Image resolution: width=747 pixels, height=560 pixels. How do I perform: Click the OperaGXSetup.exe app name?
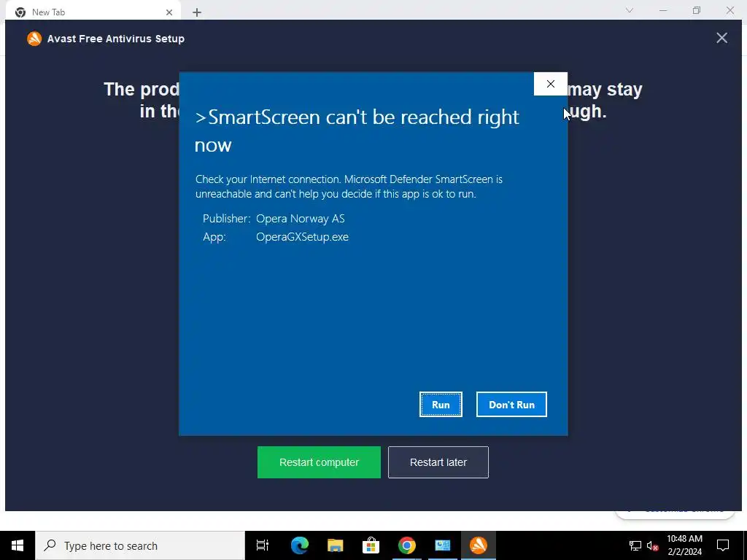[x=302, y=237]
